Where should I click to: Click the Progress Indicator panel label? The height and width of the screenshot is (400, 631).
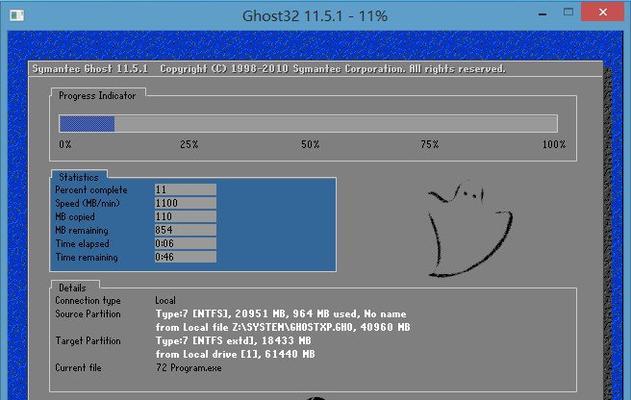[97, 96]
